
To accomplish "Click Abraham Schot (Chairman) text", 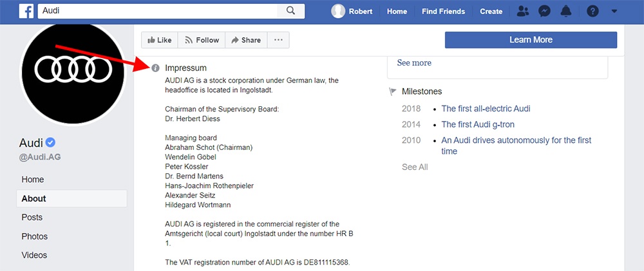I will click(x=209, y=147).
